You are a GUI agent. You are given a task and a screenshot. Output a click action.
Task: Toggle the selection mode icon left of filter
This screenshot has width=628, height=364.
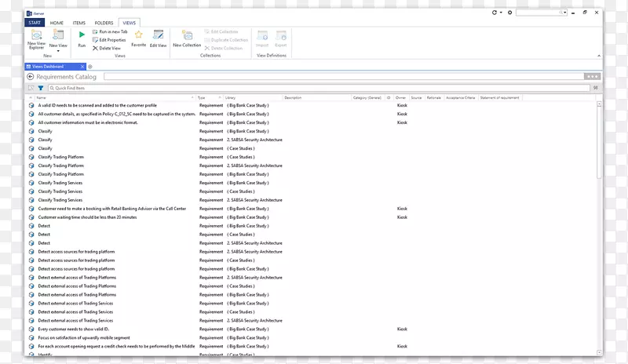[x=31, y=89]
